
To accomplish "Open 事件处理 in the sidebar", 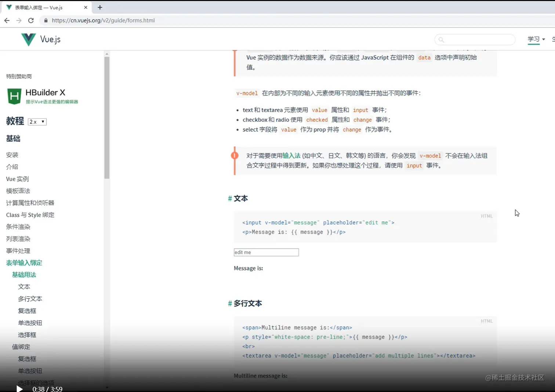I will point(18,251).
